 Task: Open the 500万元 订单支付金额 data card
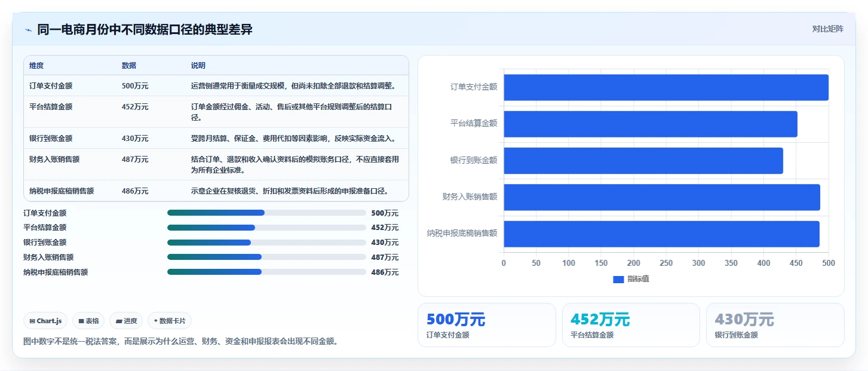pyautogui.click(x=486, y=325)
